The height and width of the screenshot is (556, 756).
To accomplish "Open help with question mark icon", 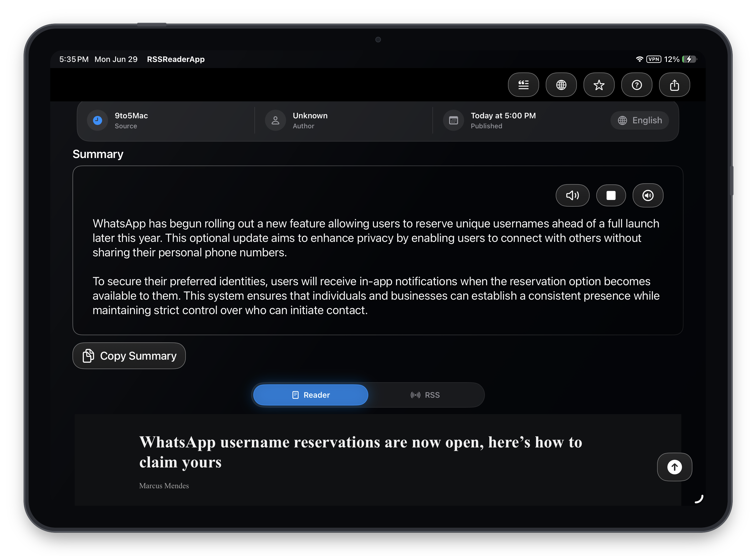I will (636, 85).
